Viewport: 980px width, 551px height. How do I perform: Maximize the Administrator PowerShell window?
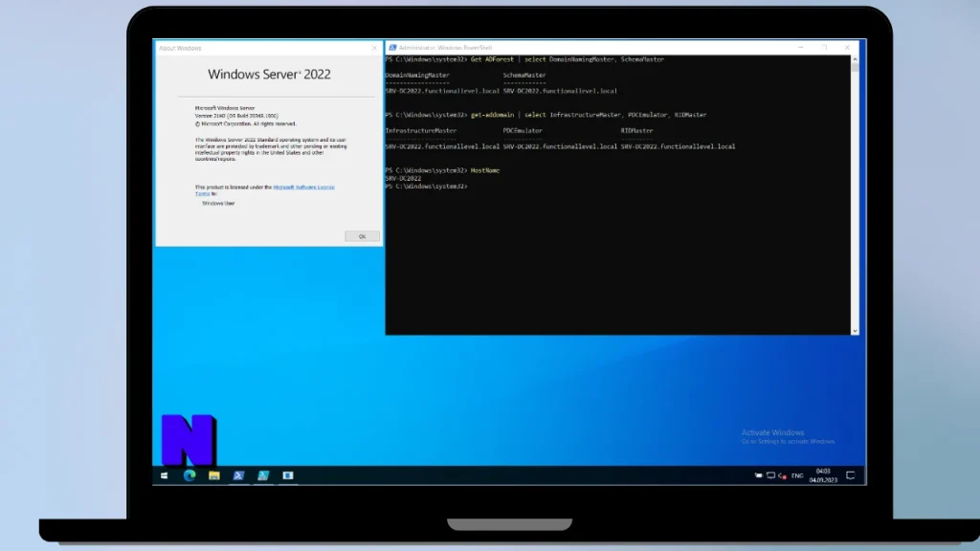[824, 48]
